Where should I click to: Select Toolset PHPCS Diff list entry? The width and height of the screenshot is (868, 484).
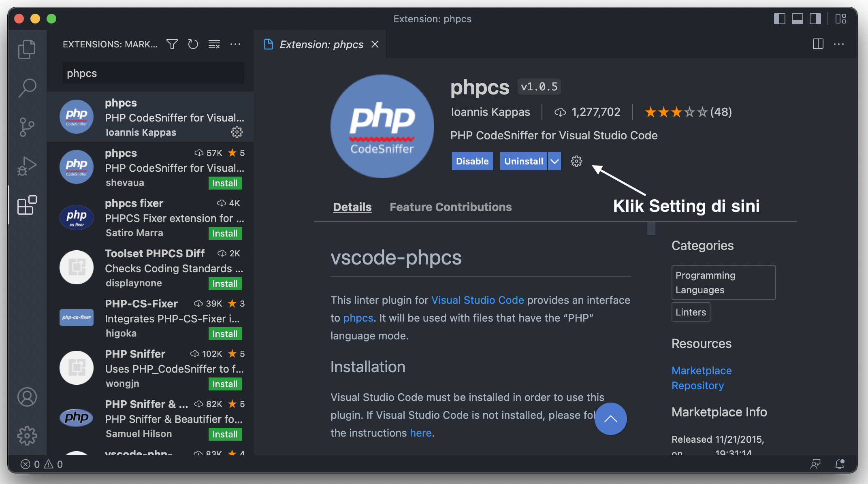150,267
